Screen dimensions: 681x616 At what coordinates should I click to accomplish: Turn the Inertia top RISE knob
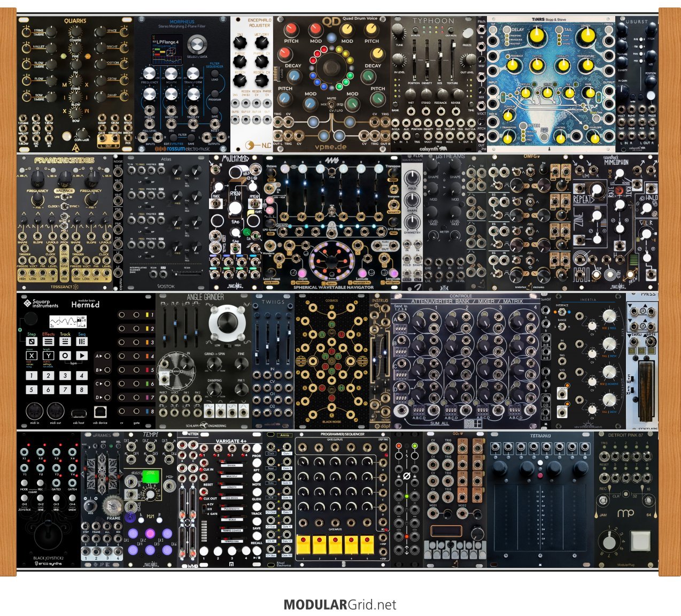(609, 316)
